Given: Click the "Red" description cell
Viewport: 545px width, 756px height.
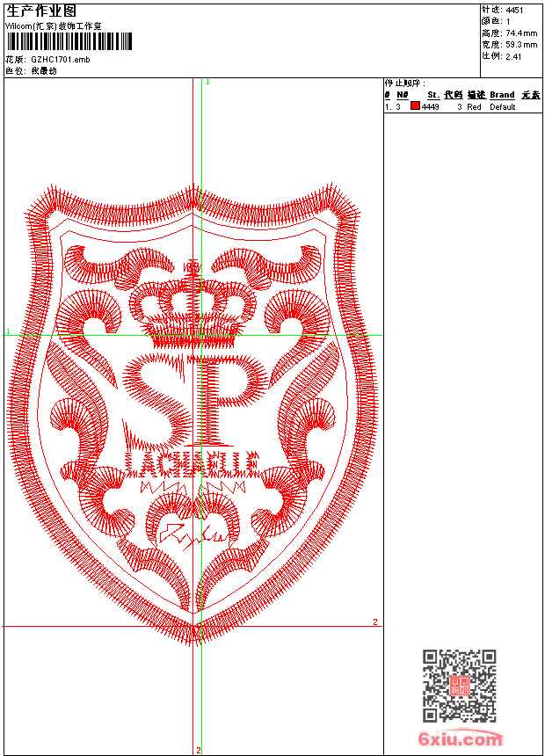Looking at the screenshot, I should [474, 107].
